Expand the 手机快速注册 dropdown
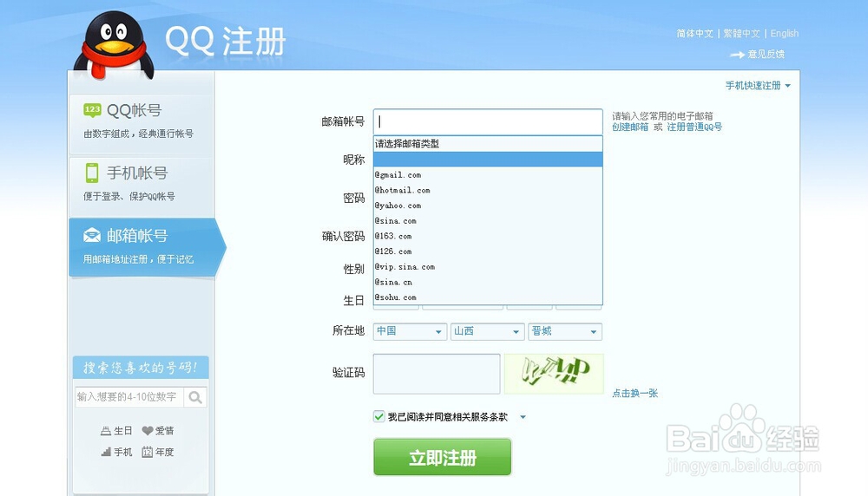This screenshot has height=496, width=868. (758, 86)
